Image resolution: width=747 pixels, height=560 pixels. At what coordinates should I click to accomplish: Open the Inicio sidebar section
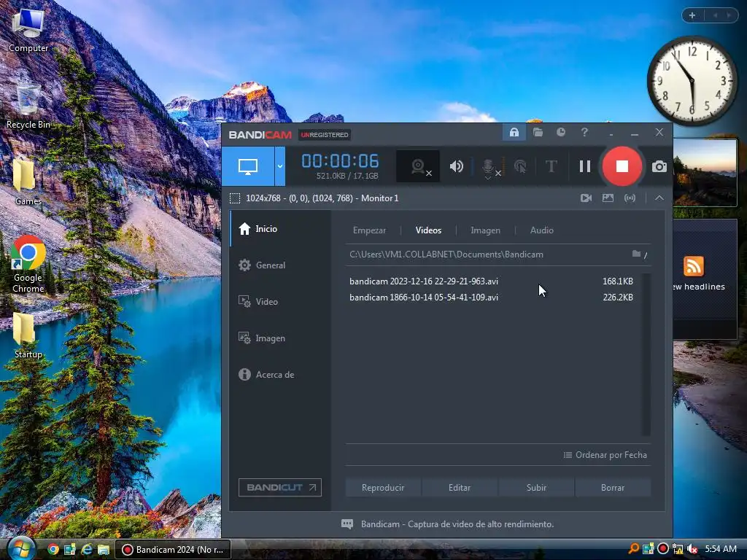click(x=280, y=228)
